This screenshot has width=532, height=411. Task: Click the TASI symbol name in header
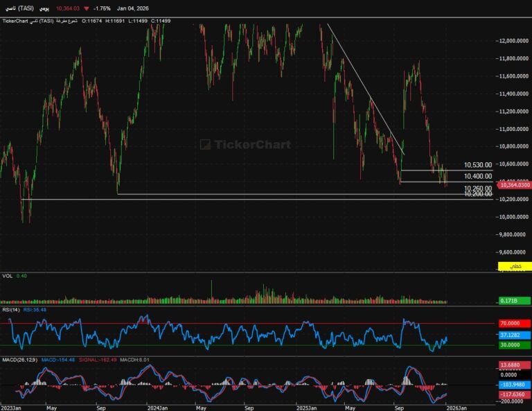(19, 8)
